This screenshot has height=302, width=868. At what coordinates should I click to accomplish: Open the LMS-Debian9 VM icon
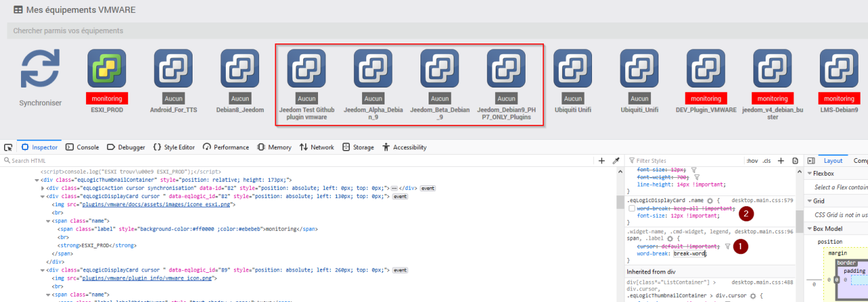pos(838,69)
